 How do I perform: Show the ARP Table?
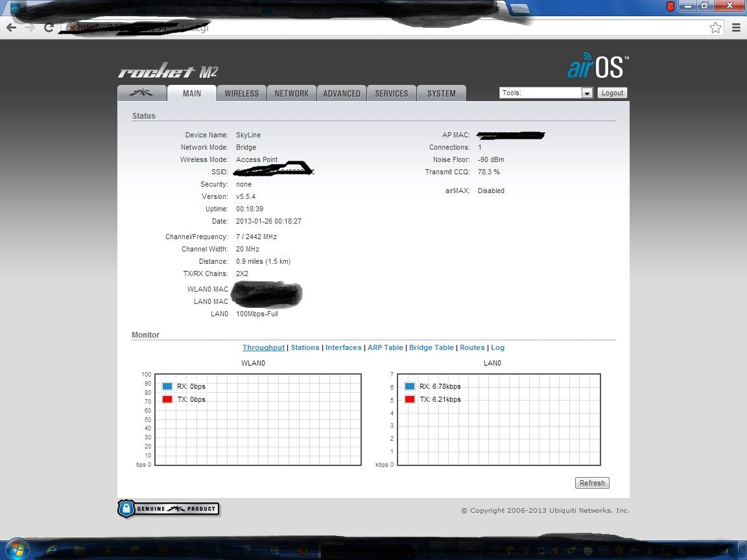click(x=385, y=347)
